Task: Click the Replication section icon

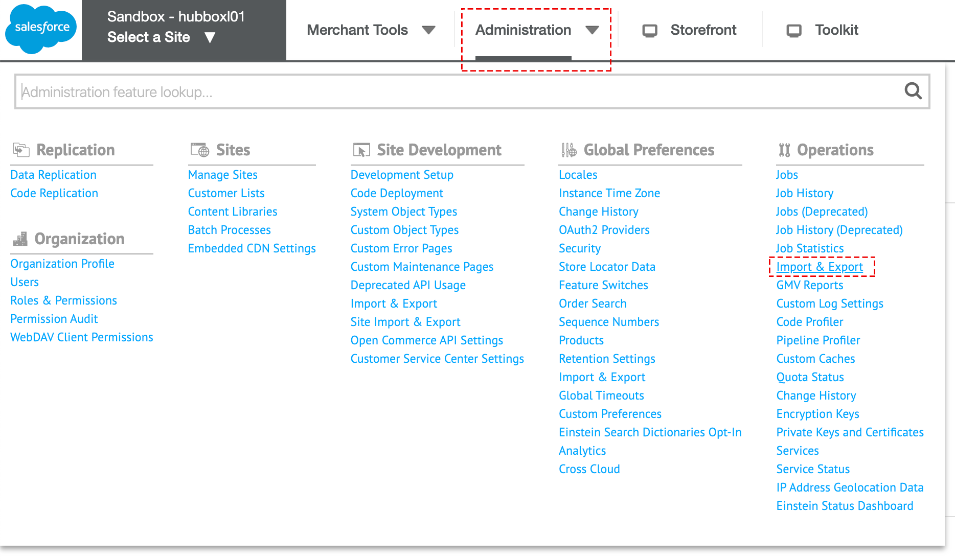Action: (21, 150)
